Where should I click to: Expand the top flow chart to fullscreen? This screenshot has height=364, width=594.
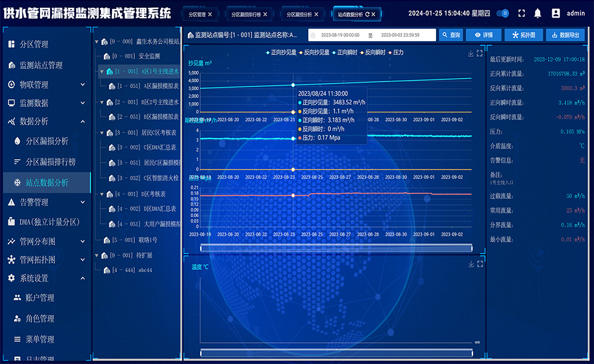pyautogui.click(x=480, y=53)
